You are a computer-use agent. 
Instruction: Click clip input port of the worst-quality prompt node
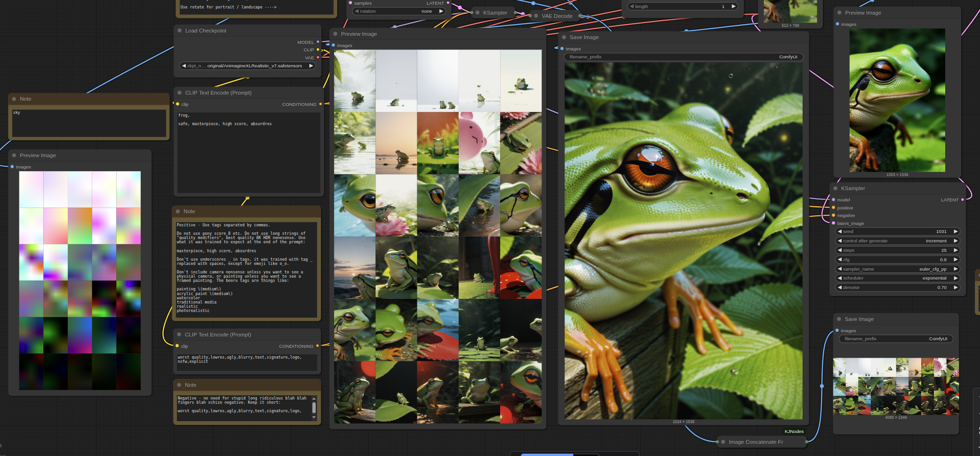pos(177,346)
